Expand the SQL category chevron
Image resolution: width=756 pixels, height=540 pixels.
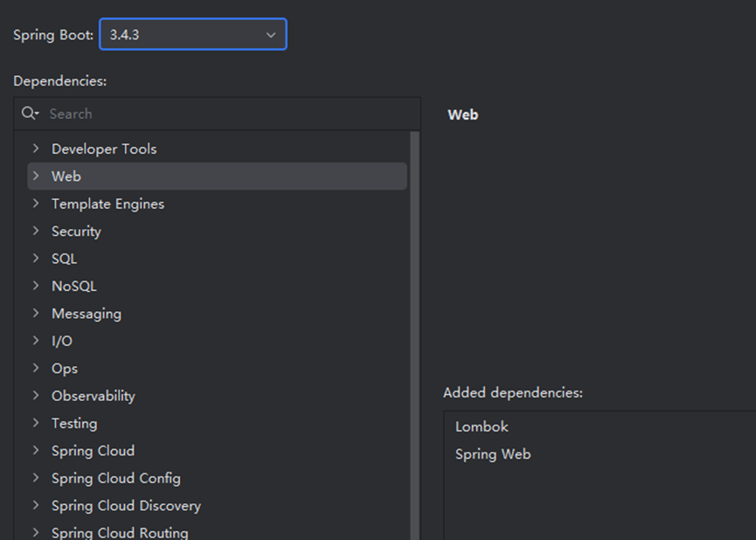(x=36, y=259)
